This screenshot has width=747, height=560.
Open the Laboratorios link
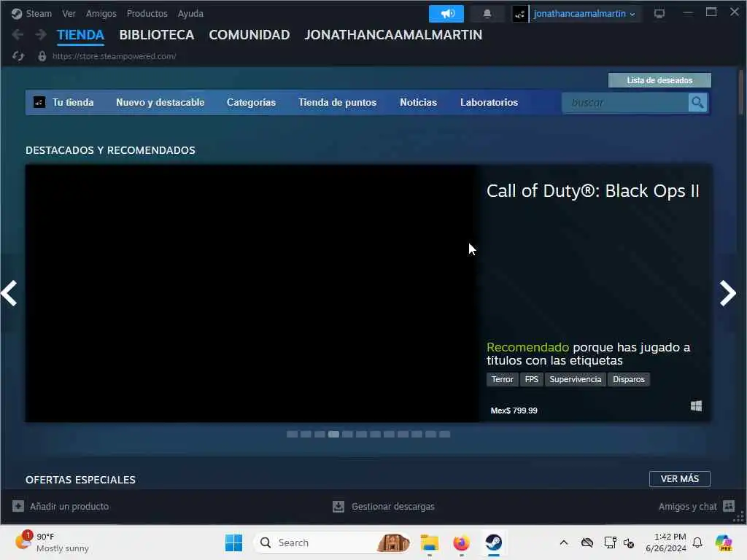(x=489, y=102)
